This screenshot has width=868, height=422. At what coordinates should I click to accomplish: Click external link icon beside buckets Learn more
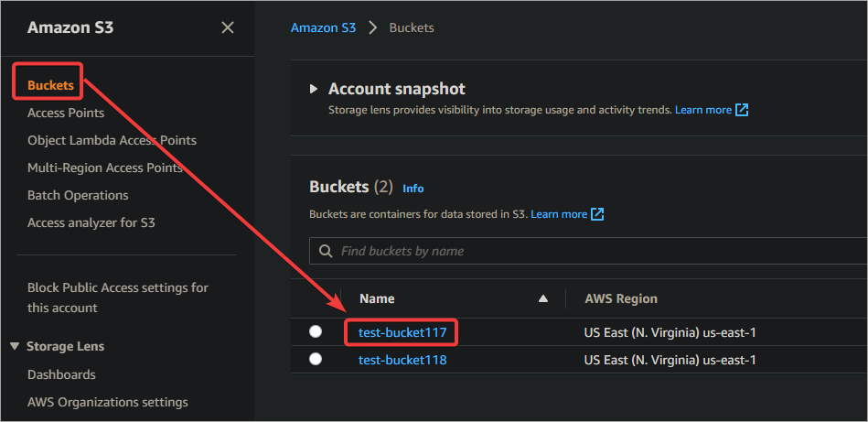point(597,214)
